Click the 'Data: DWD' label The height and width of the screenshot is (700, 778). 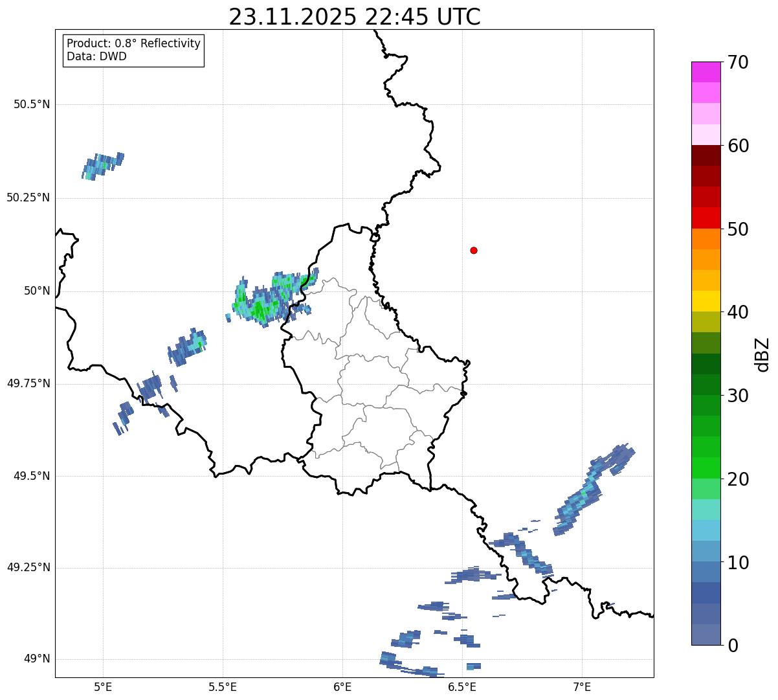96,56
